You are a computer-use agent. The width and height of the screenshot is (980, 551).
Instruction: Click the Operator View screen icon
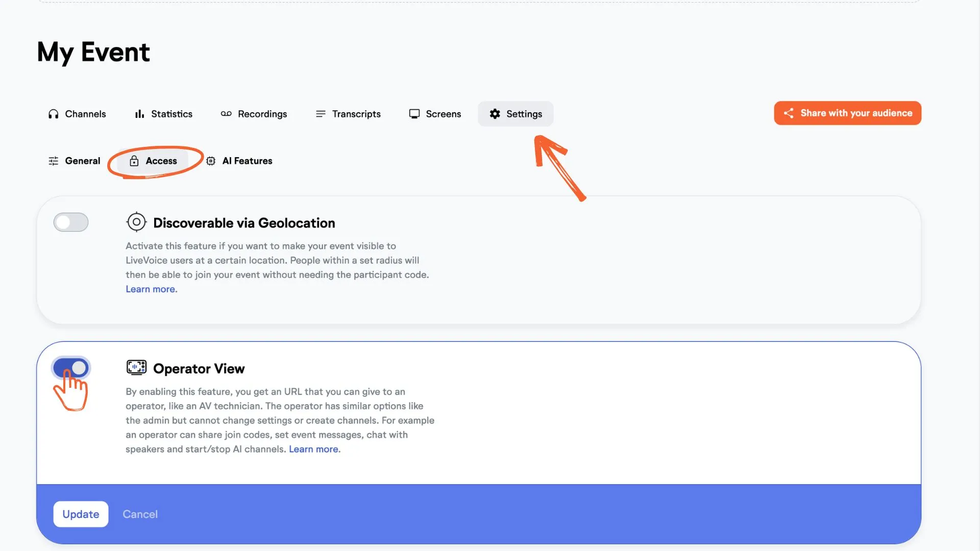(x=136, y=367)
